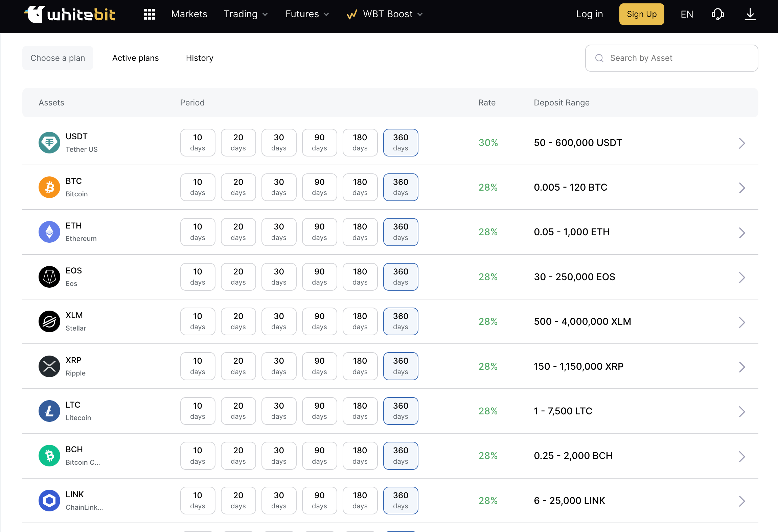Image resolution: width=778 pixels, height=532 pixels.
Task: Switch to the Active plans tab
Action: coord(136,58)
